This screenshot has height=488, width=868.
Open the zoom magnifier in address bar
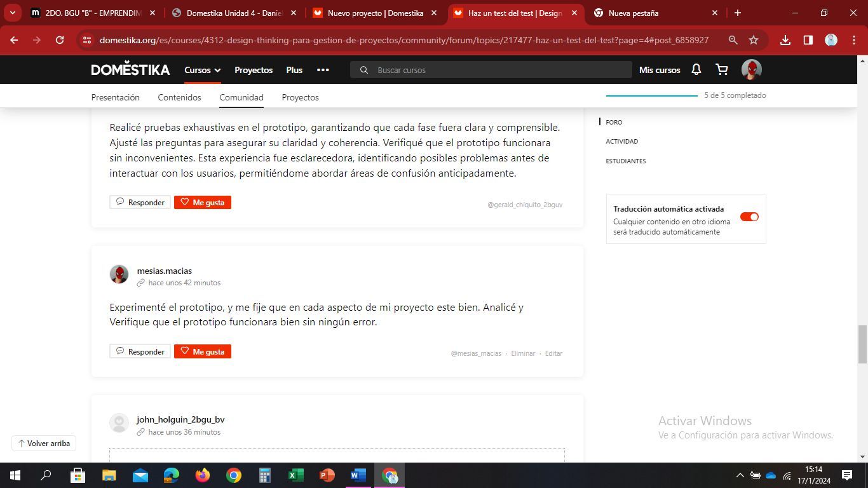point(733,40)
